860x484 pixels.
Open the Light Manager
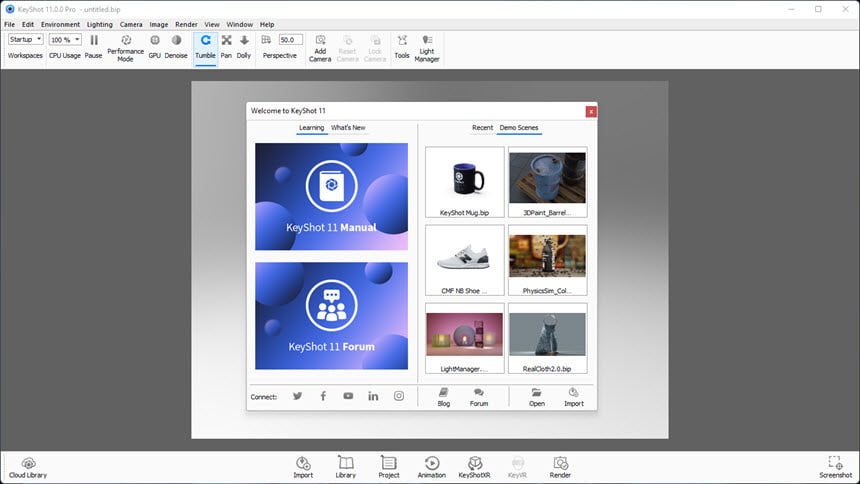427,48
